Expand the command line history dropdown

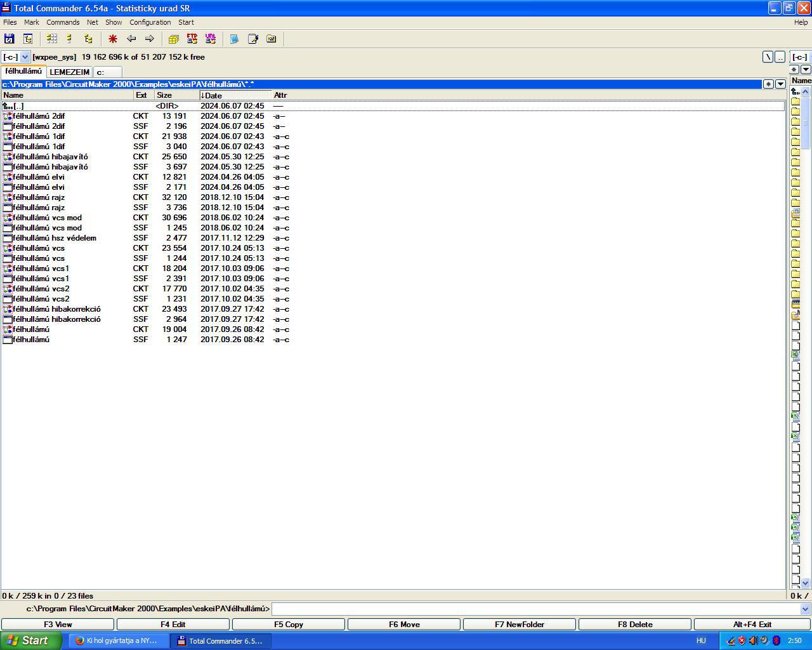[x=805, y=609]
